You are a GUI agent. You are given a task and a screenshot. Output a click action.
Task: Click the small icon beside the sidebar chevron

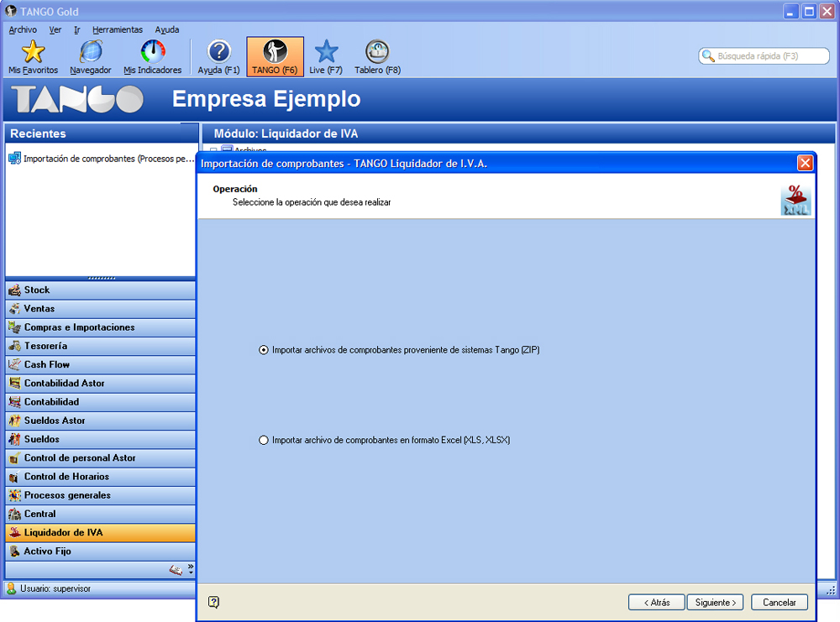(x=176, y=570)
